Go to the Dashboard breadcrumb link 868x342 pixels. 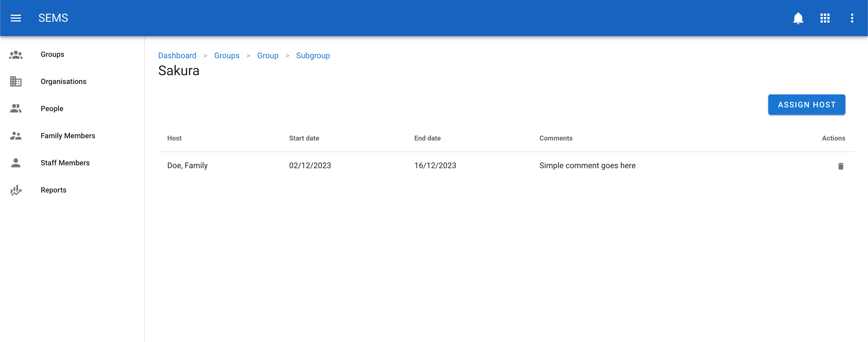[x=177, y=56]
